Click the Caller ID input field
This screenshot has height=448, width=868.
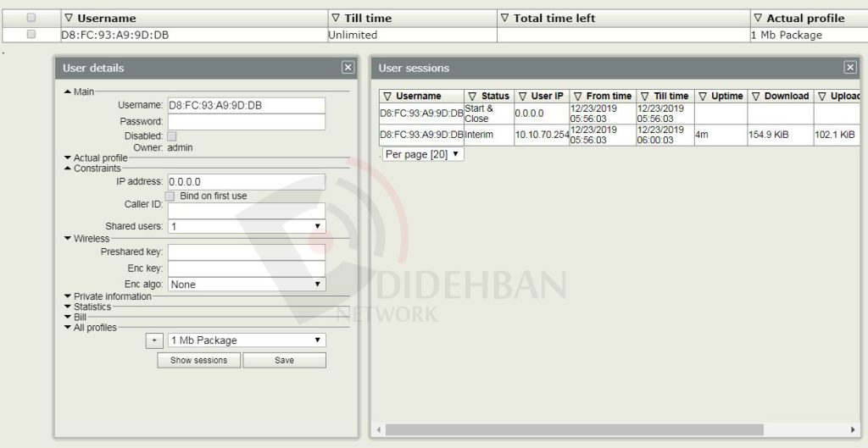click(x=247, y=211)
